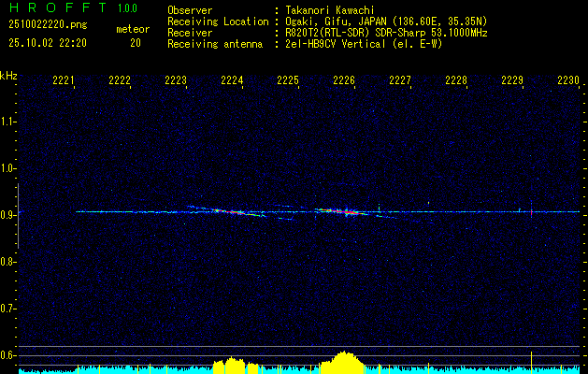
Task: Click the tall yellow spike in the power graph near 2229
Action: (x=531, y=363)
